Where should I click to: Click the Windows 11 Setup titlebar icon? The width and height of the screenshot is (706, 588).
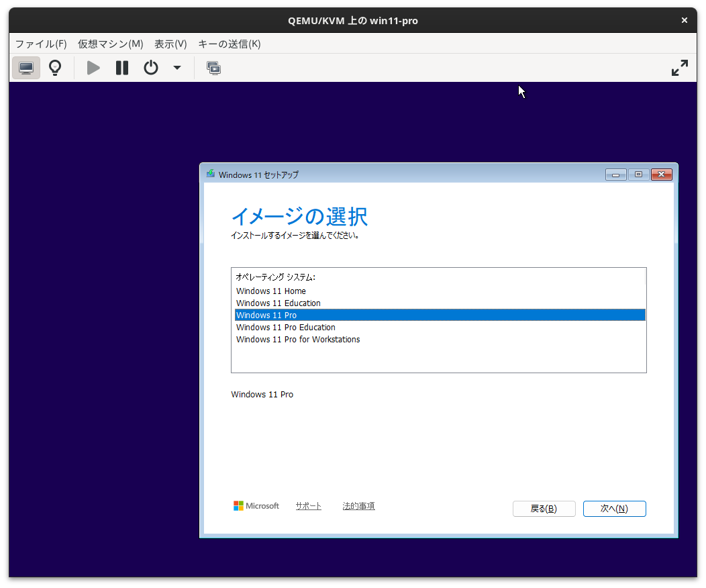pos(210,174)
